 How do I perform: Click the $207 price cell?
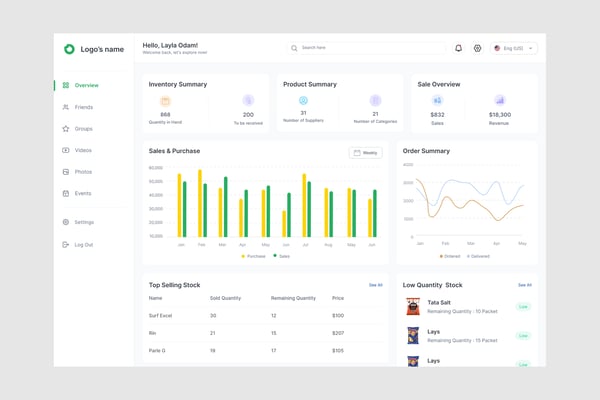click(x=338, y=333)
